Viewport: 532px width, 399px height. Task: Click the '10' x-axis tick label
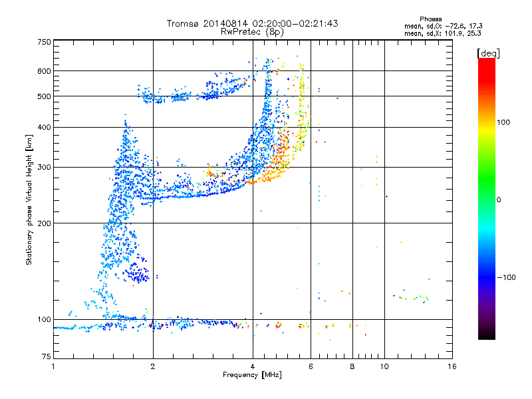click(384, 366)
